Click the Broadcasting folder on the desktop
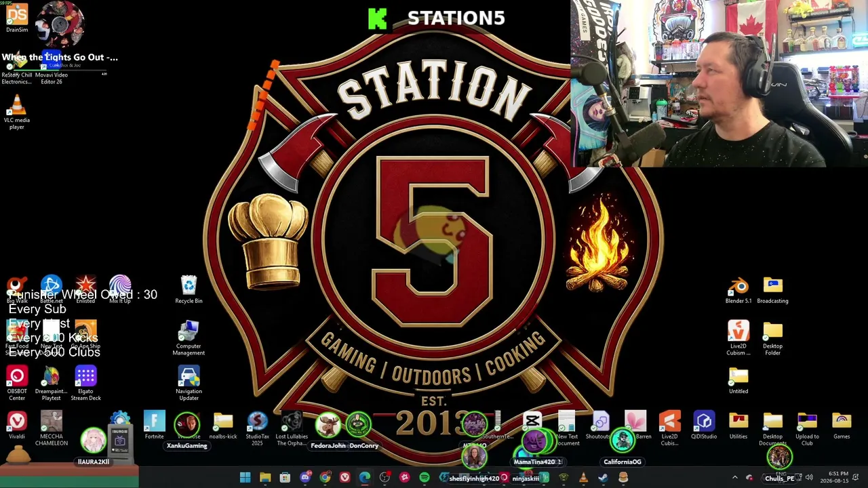The height and width of the screenshot is (488, 868). click(772, 290)
